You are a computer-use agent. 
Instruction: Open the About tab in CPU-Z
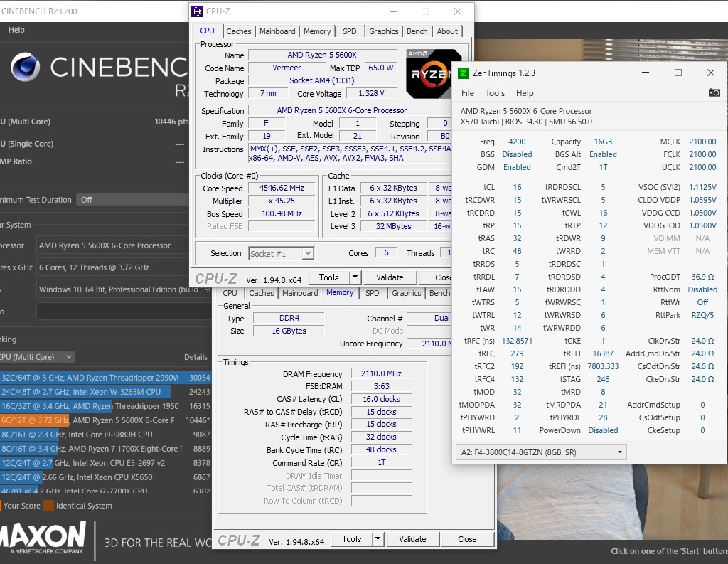point(447,31)
